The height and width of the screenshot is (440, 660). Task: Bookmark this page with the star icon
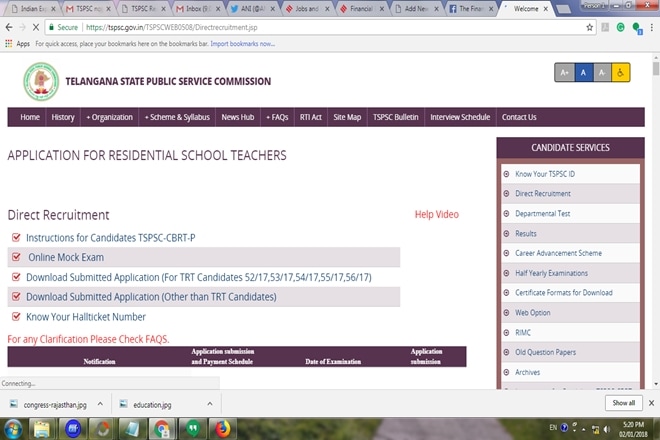point(590,28)
